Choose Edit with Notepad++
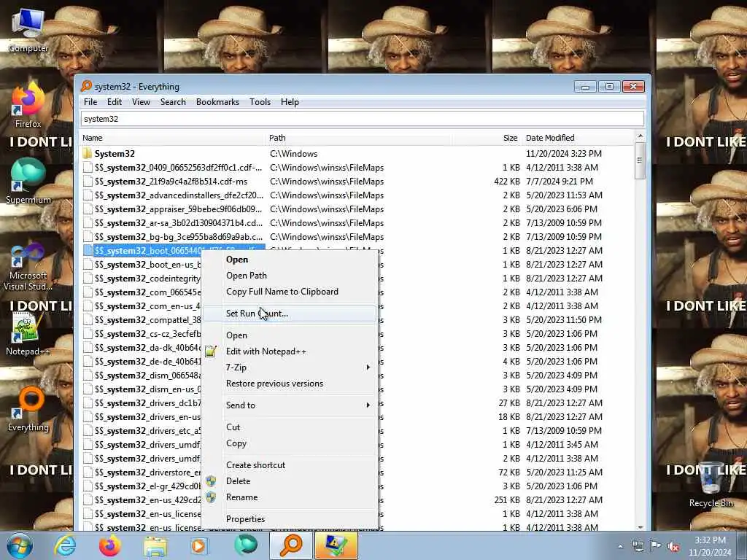 pyautogui.click(x=289, y=351)
